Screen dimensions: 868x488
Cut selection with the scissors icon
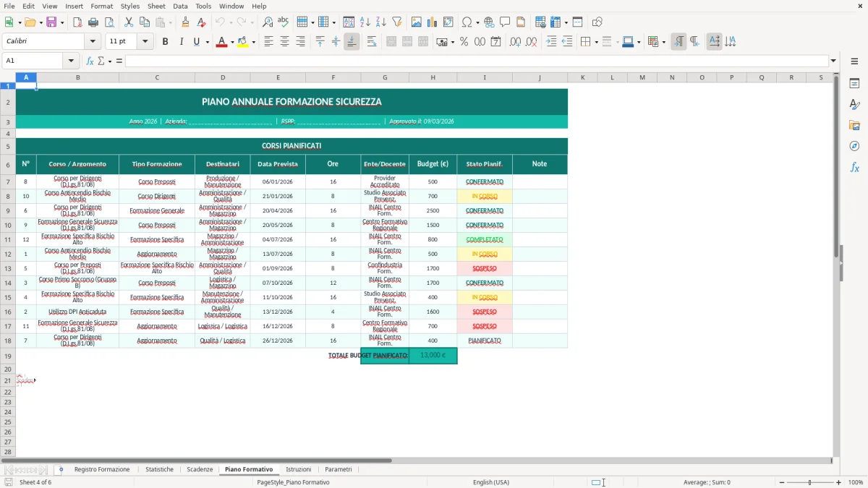[128, 22]
